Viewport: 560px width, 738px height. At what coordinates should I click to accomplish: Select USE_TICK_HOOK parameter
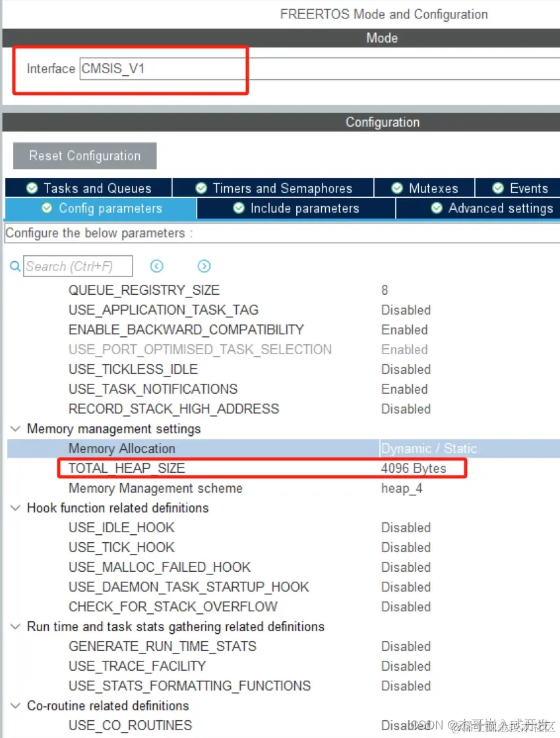tap(121, 547)
